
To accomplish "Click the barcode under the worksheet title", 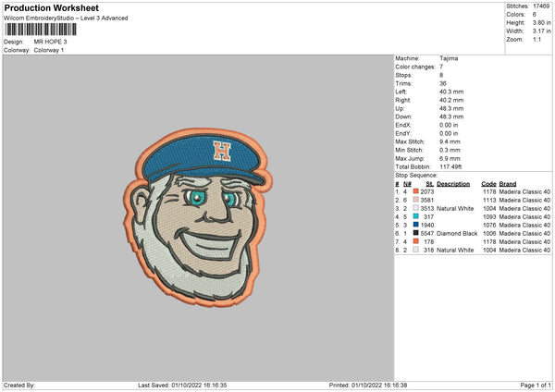I will (41, 30).
